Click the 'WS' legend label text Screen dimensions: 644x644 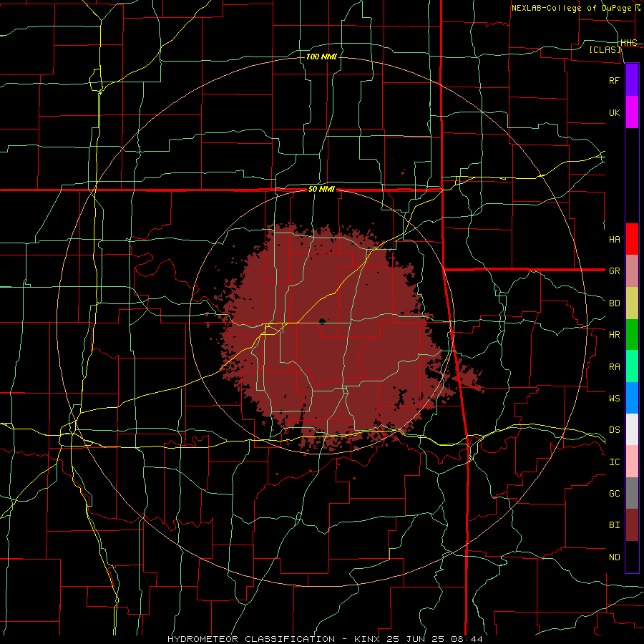[x=615, y=399]
